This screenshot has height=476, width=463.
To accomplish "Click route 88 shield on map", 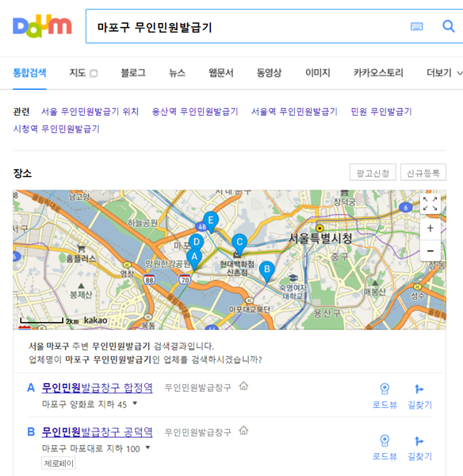I will tap(149, 280).
